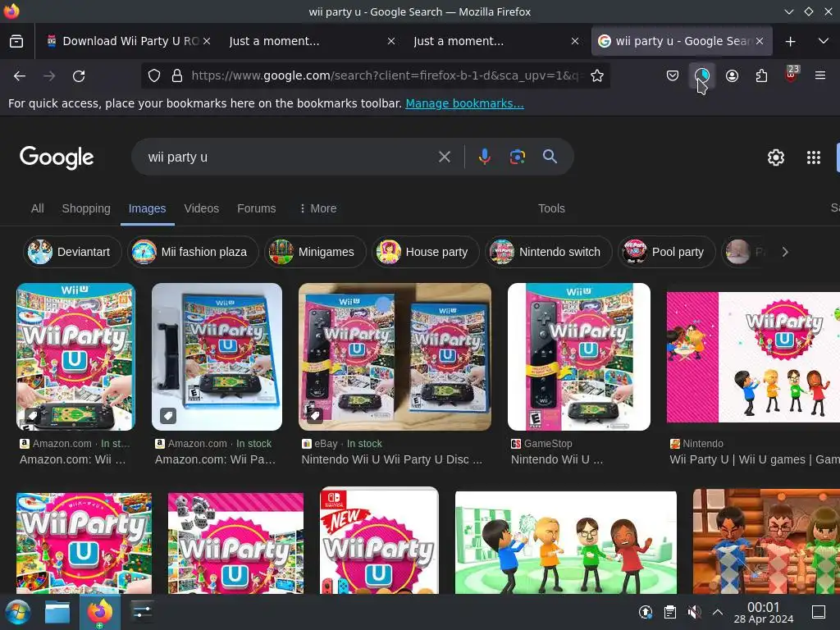This screenshot has height=630, width=840.
Task: Filter images by 'Nintendo switch' chip
Action: pos(549,252)
